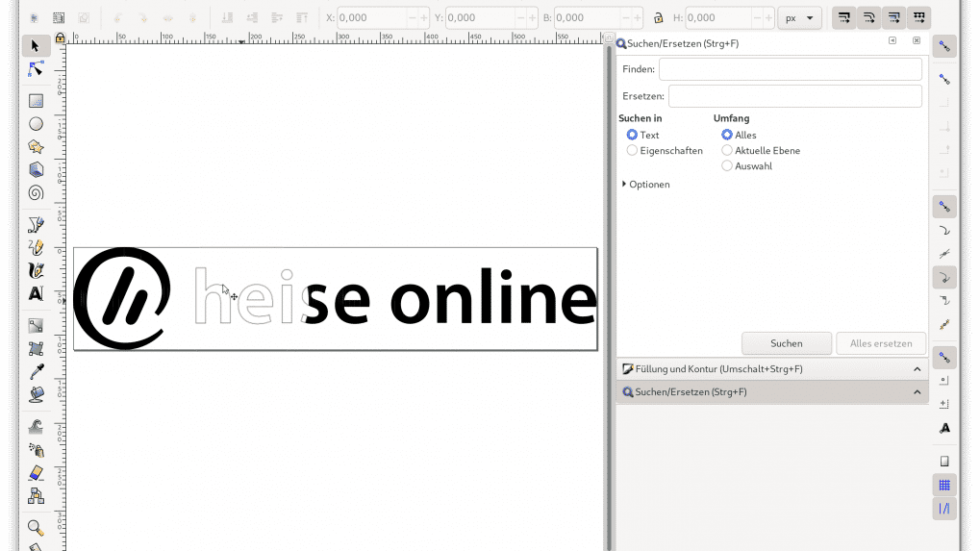This screenshot has width=980, height=551.
Task: Click the grayed-out Deselect icon
Action: 84,18
